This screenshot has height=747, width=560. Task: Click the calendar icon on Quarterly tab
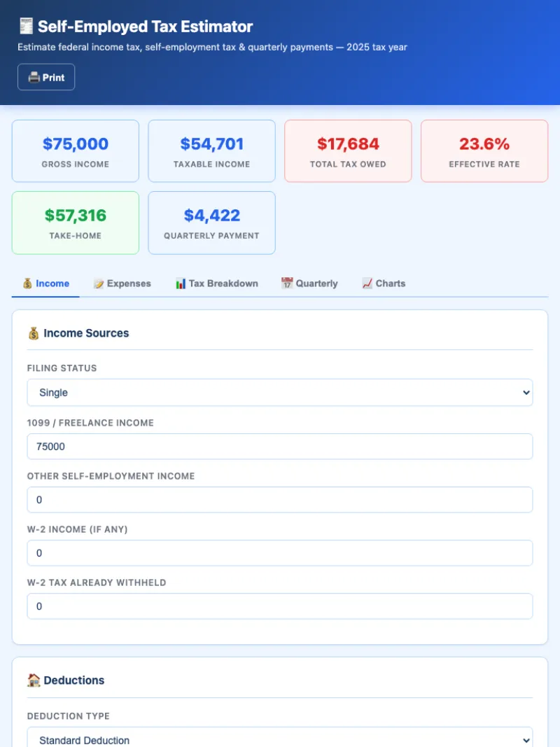tap(286, 284)
